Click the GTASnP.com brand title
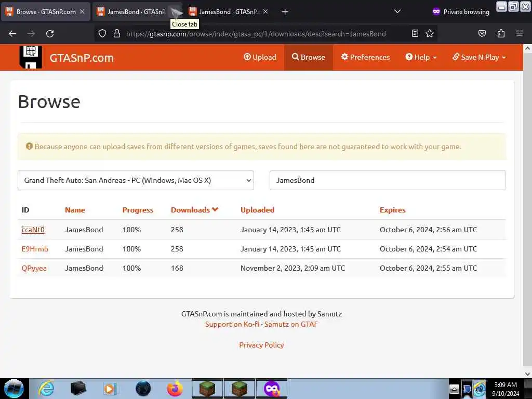This screenshot has width=532, height=399. coord(82,58)
